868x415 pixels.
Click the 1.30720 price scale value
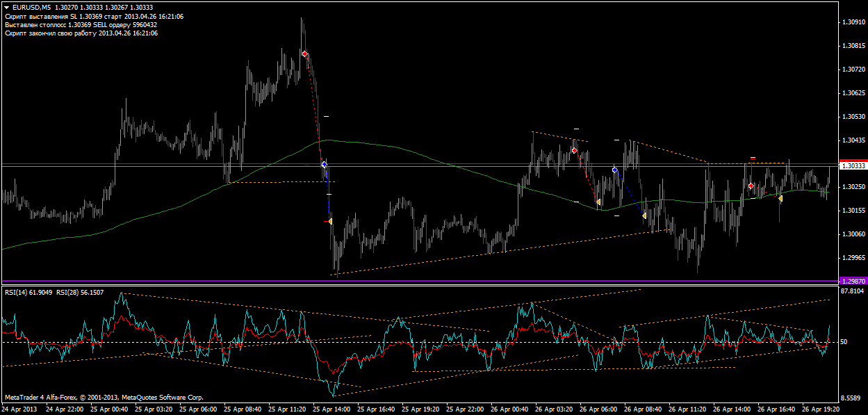[853, 70]
